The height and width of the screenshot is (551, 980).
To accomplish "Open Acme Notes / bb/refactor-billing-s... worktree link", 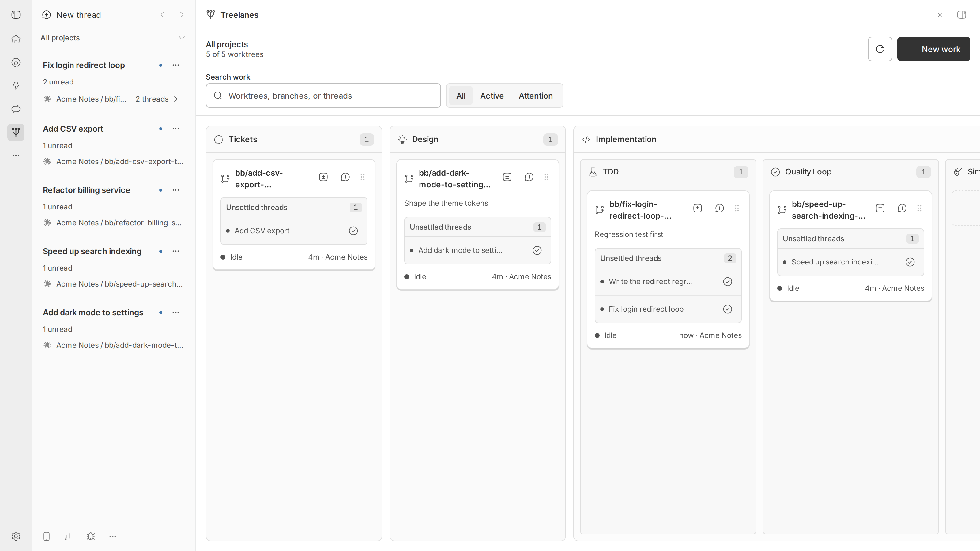I will (x=119, y=223).
